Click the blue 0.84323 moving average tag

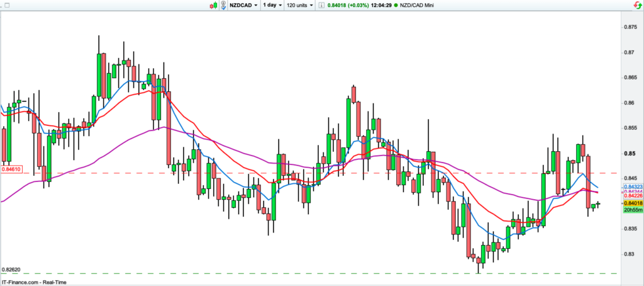coord(631,187)
